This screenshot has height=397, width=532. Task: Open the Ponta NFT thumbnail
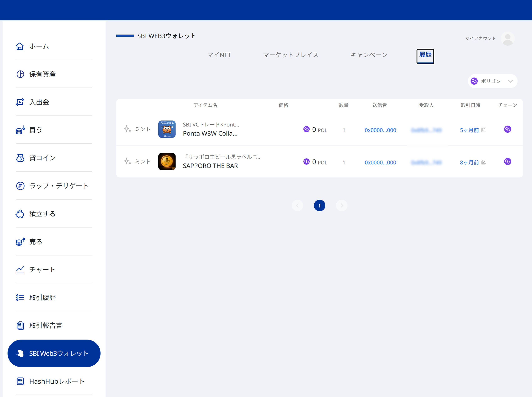click(167, 129)
